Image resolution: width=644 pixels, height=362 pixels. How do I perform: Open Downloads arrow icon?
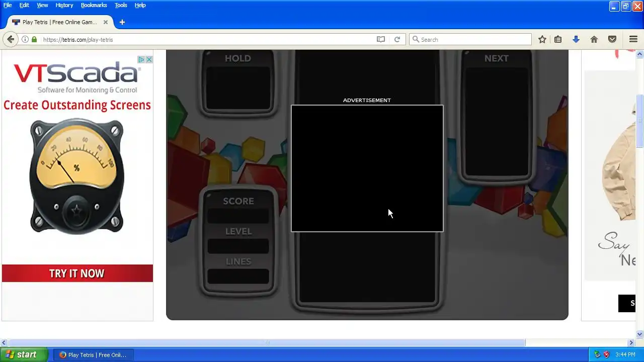pos(576,39)
